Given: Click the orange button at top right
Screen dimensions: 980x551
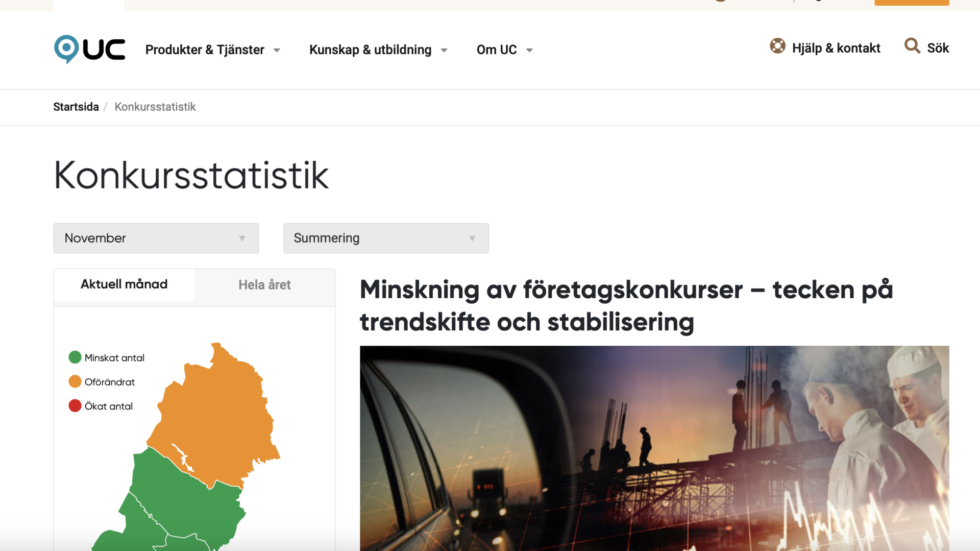Looking at the screenshot, I should point(912,3).
